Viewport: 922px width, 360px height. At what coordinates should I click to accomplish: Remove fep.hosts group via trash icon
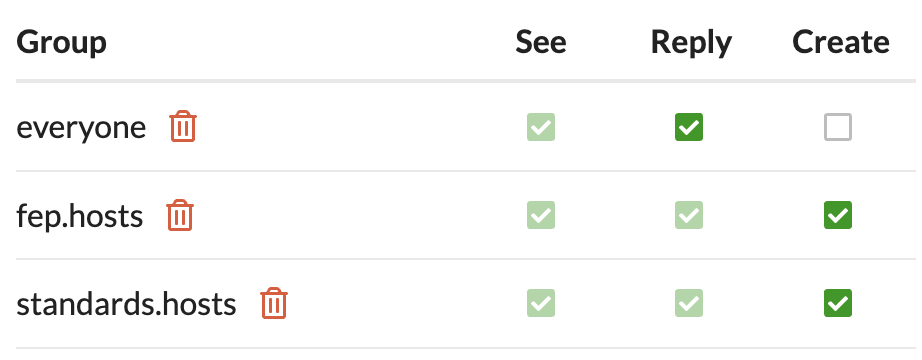point(180,215)
